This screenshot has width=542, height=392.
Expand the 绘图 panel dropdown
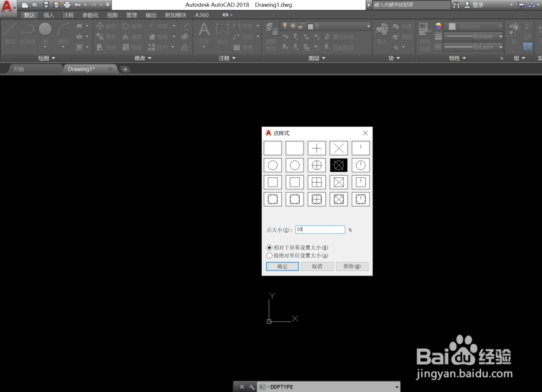coord(46,58)
